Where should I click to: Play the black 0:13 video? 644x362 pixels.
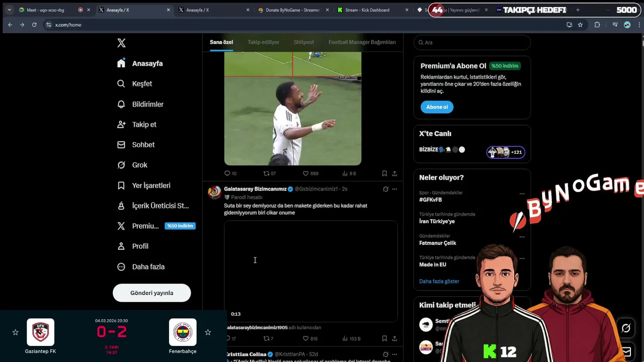[311, 271]
